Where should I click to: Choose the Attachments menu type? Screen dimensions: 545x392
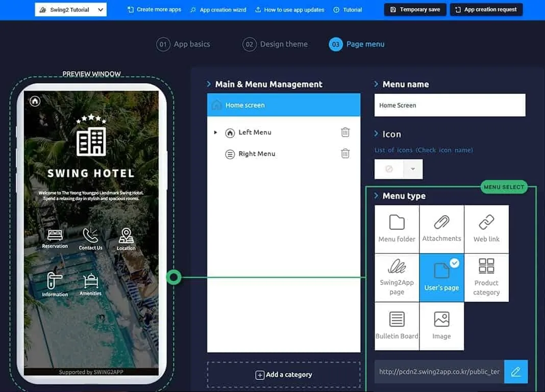441,228
